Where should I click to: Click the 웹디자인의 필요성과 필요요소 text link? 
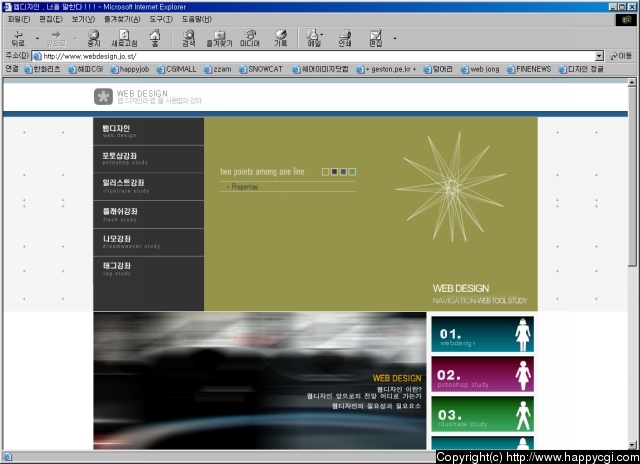click(x=376, y=406)
